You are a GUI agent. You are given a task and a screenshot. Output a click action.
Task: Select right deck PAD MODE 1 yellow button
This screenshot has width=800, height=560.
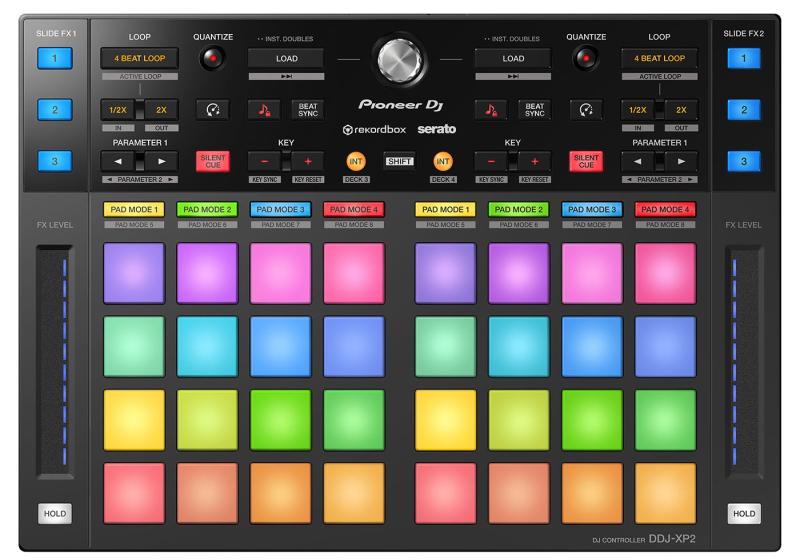coord(445,210)
